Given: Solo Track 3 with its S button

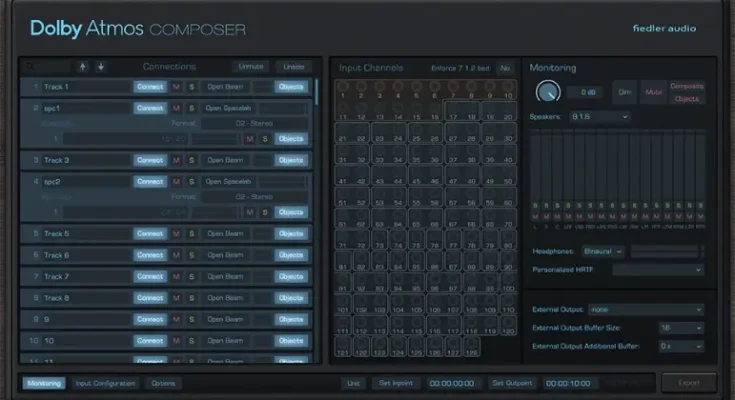Looking at the screenshot, I should point(191,160).
